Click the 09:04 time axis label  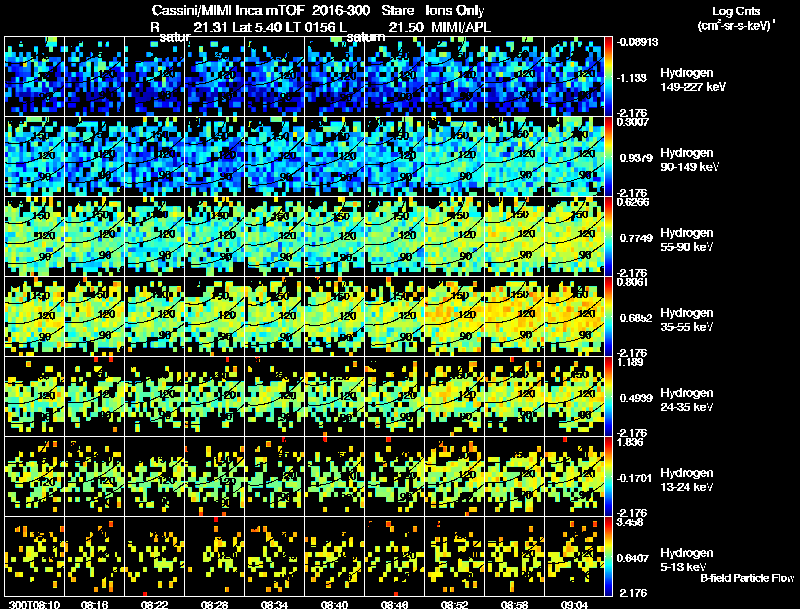click(574, 604)
